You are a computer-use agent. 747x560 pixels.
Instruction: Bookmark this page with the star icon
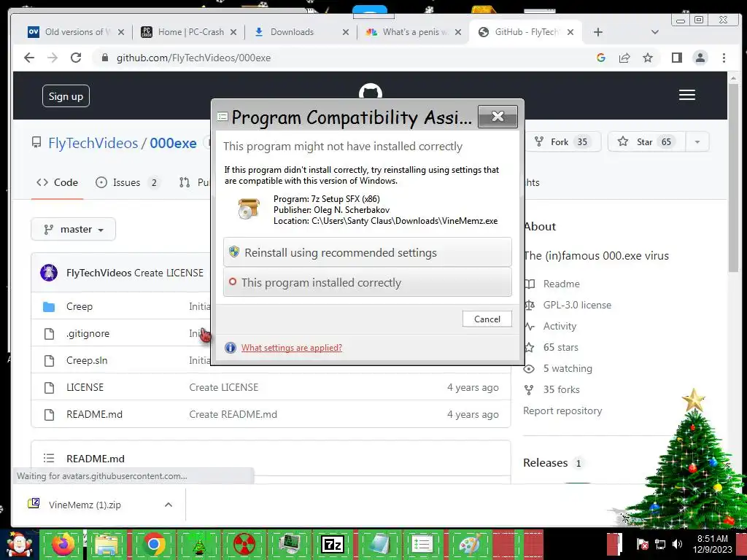(x=648, y=58)
